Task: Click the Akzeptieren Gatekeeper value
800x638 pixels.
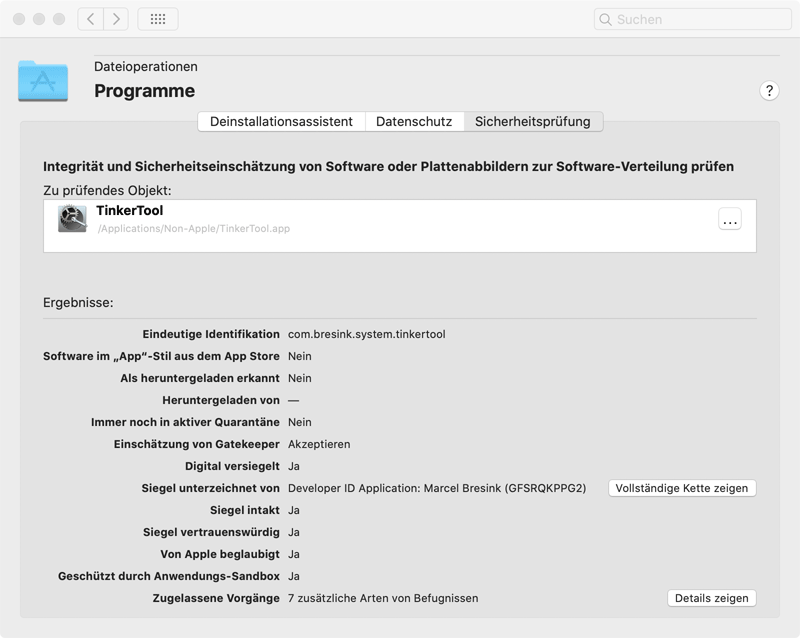Action: 319,444
